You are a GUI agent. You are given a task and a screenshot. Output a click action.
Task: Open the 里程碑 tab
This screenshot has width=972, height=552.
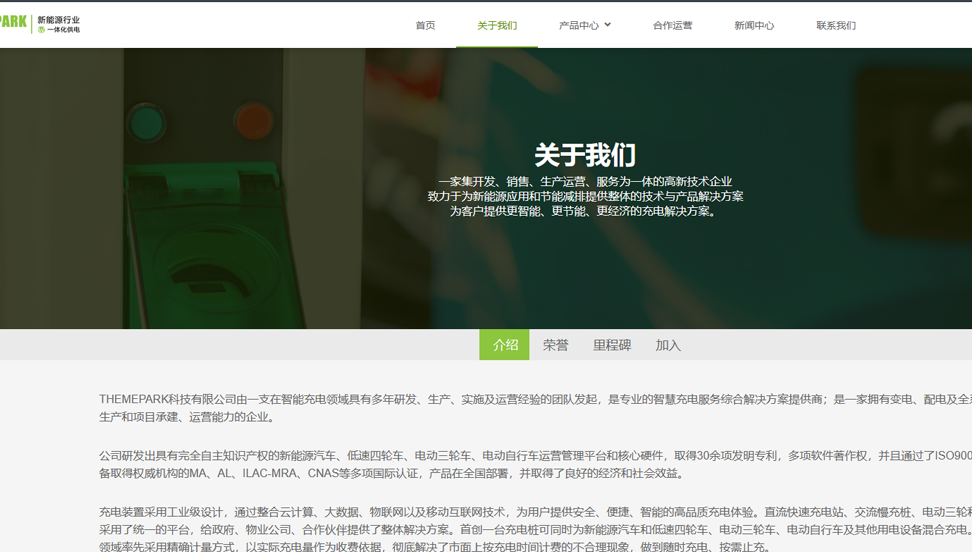612,345
